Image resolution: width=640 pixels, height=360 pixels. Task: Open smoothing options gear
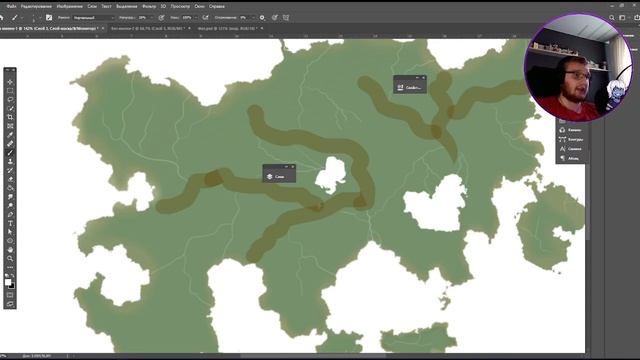click(x=262, y=18)
